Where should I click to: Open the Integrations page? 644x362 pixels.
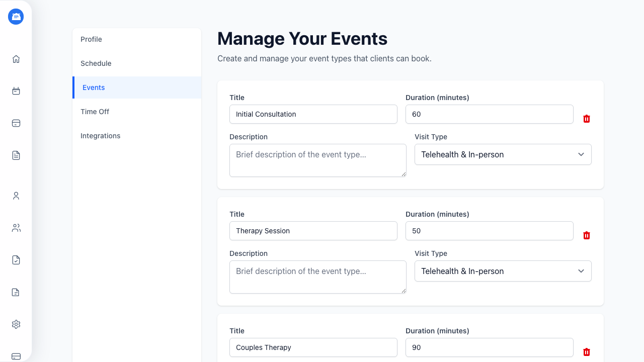pos(101,136)
